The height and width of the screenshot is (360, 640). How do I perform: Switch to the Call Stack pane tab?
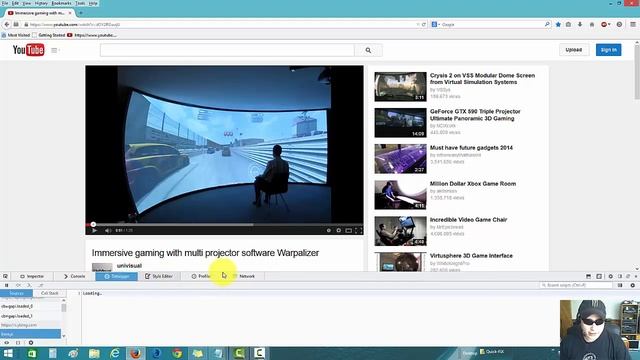(49, 293)
